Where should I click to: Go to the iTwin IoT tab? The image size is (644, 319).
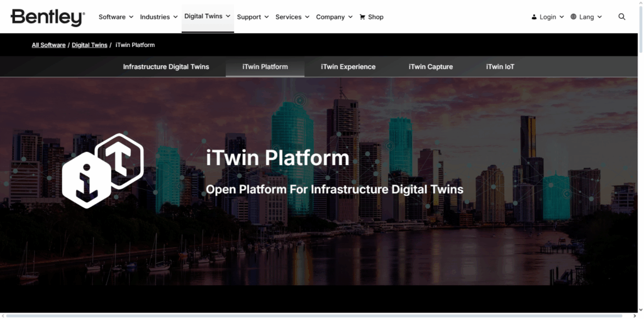[x=500, y=67]
